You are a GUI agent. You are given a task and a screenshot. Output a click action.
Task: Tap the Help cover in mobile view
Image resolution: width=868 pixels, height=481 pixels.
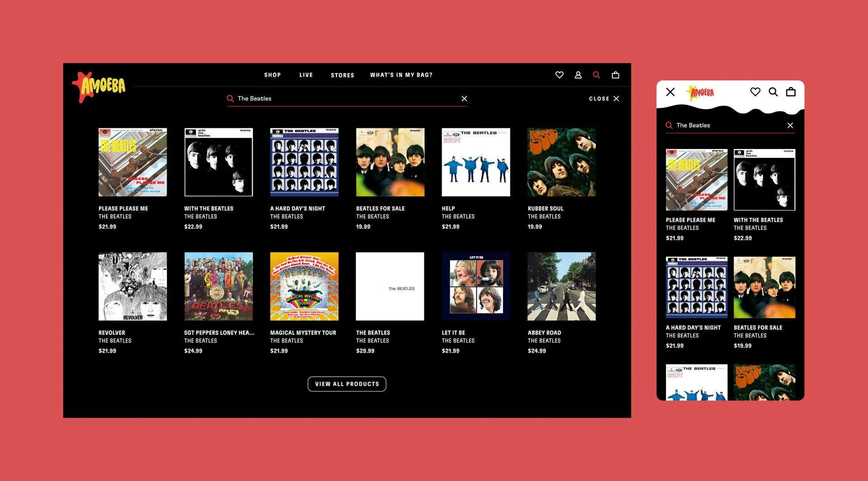coord(697,383)
